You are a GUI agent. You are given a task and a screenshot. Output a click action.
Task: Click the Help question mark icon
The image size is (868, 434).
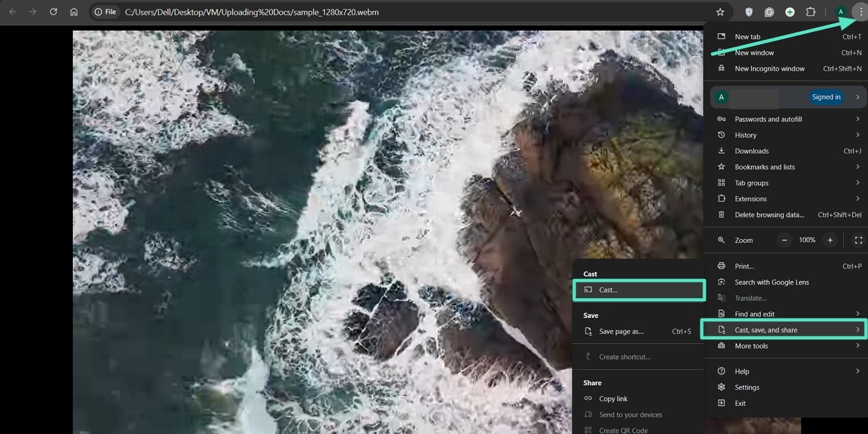(x=721, y=371)
